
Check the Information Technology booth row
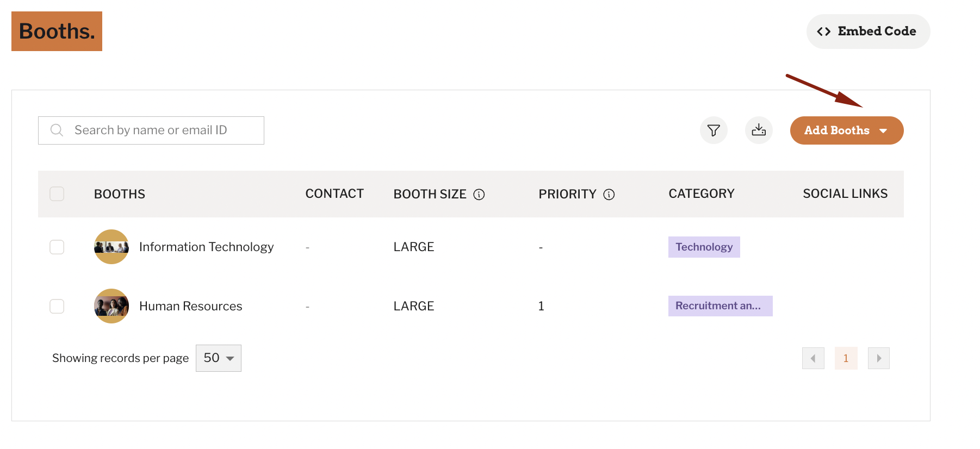(57, 247)
